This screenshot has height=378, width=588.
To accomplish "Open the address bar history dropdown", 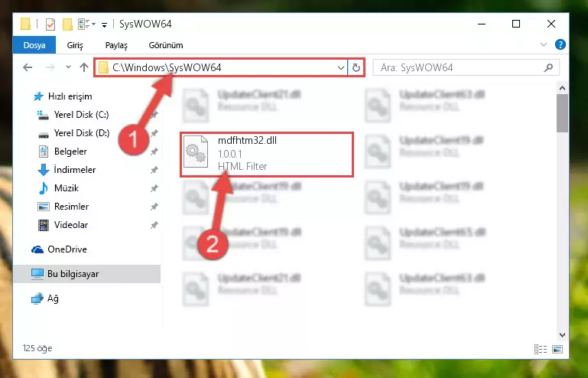I will pos(340,68).
